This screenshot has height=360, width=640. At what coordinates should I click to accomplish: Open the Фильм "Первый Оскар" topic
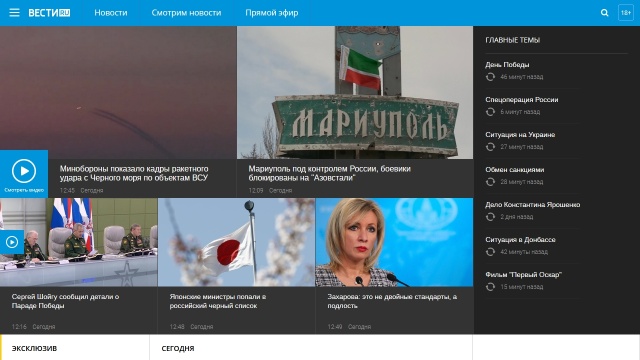coord(523,275)
